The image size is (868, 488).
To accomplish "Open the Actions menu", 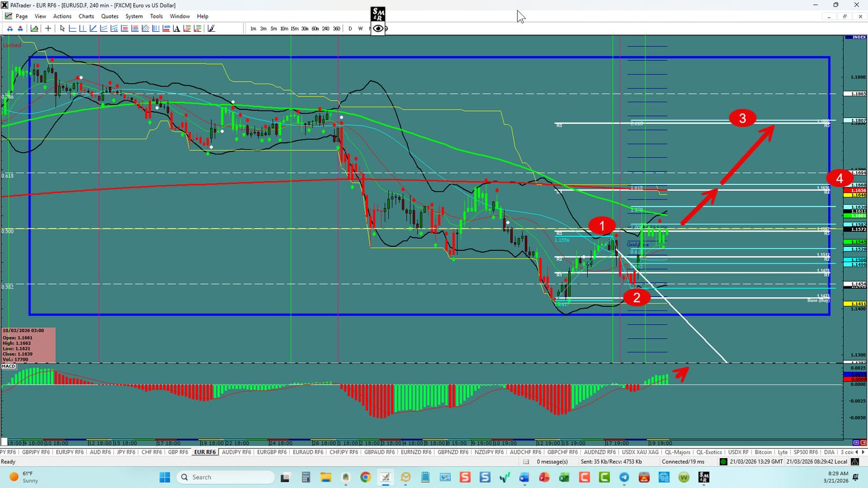I will (x=62, y=16).
